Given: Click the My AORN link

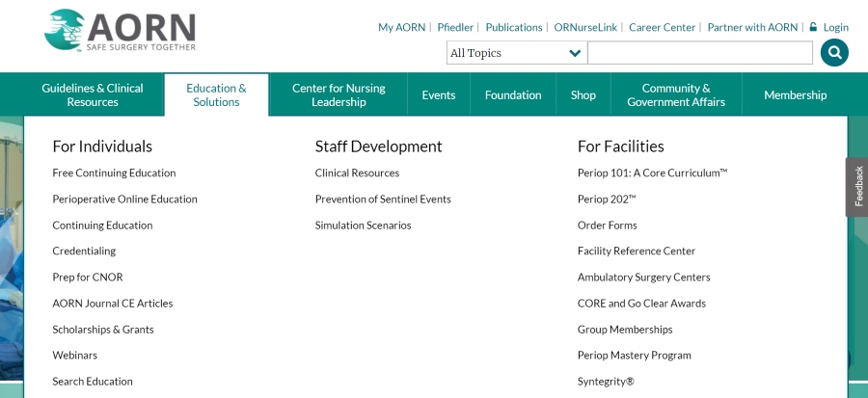Looking at the screenshot, I should [x=401, y=27].
